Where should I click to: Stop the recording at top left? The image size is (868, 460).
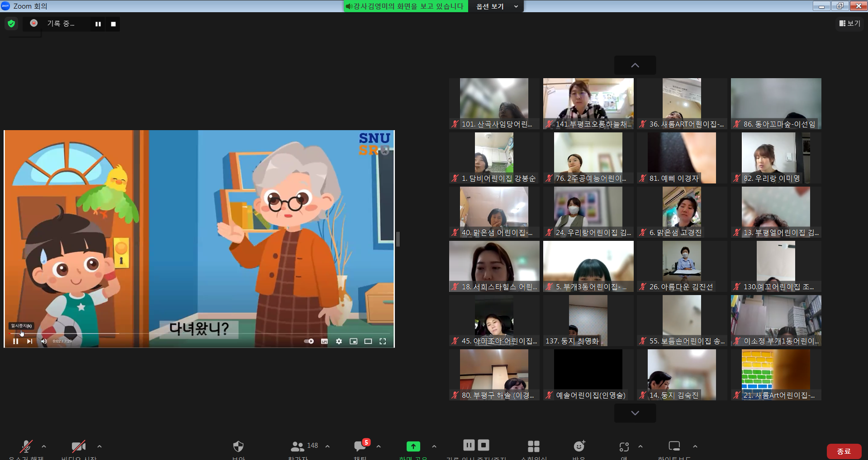coord(114,24)
